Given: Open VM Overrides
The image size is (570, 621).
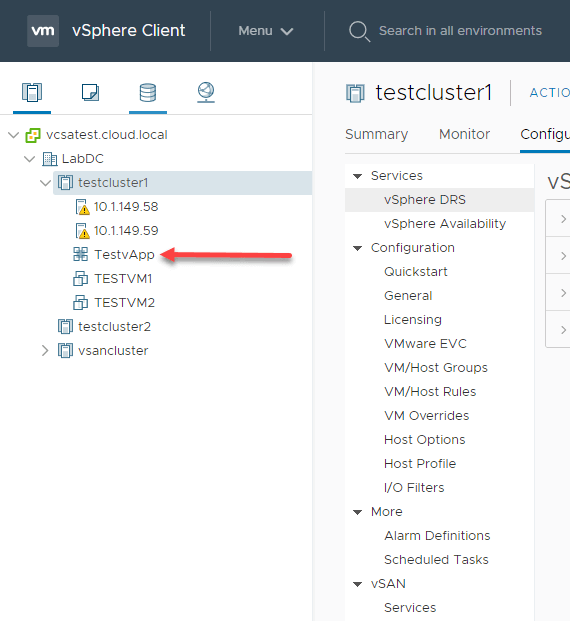Looking at the screenshot, I should [x=427, y=416].
